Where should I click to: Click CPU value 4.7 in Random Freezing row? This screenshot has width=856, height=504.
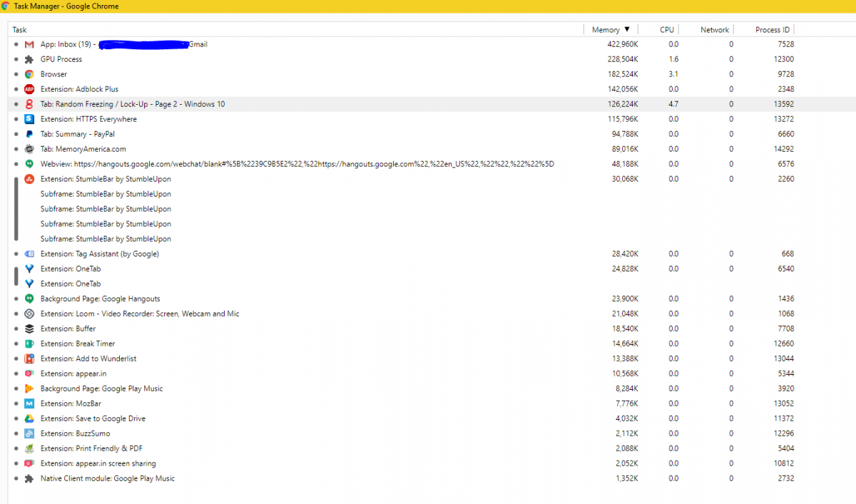click(x=673, y=104)
